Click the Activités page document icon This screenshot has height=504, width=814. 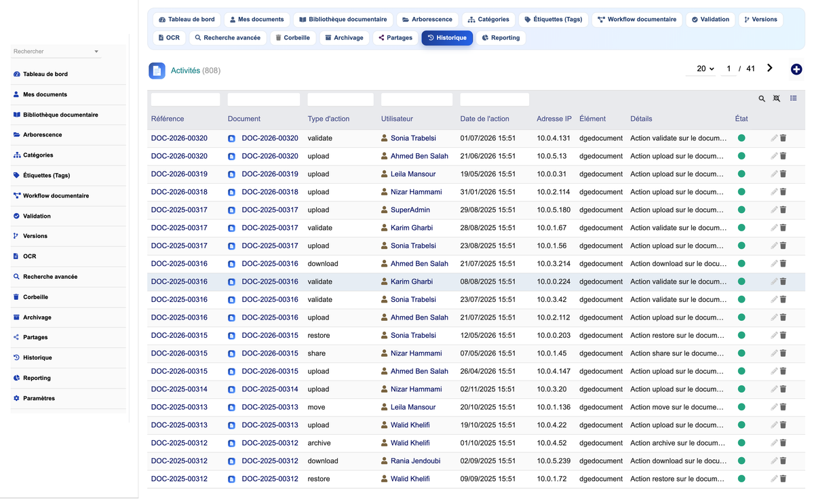157,71
